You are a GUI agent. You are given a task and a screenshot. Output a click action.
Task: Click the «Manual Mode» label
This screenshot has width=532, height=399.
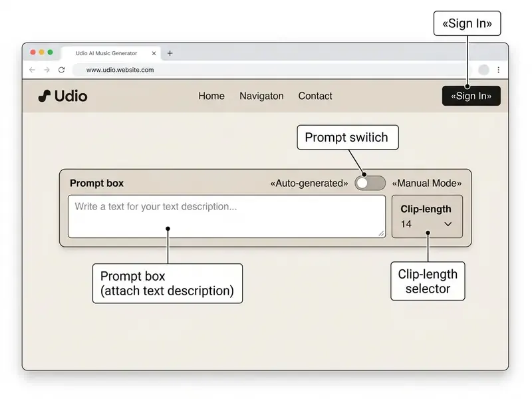pyautogui.click(x=427, y=184)
